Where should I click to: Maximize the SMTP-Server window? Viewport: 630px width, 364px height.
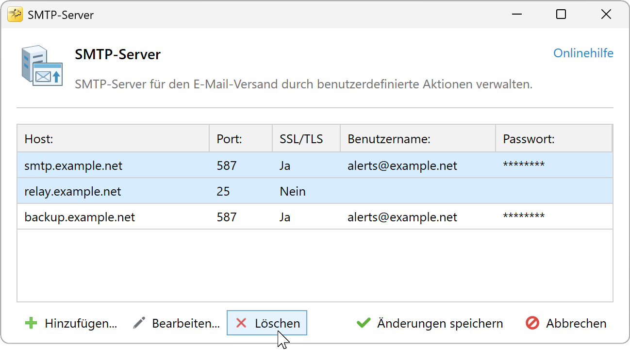(561, 15)
